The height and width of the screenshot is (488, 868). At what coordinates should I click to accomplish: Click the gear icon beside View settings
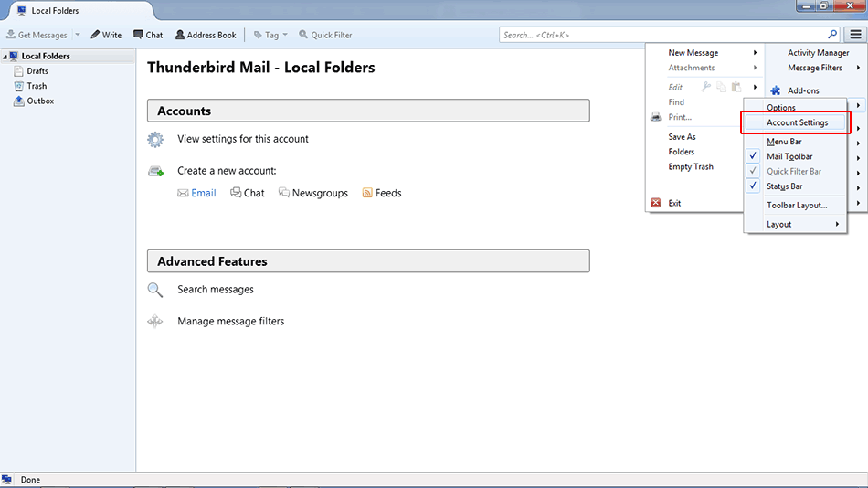tap(155, 139)
